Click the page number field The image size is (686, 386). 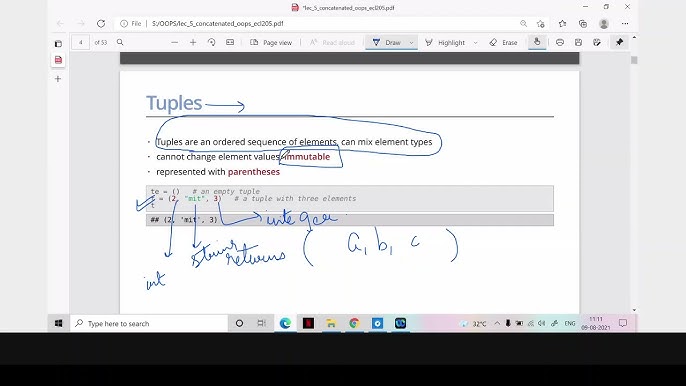click(x=80, y=42)
